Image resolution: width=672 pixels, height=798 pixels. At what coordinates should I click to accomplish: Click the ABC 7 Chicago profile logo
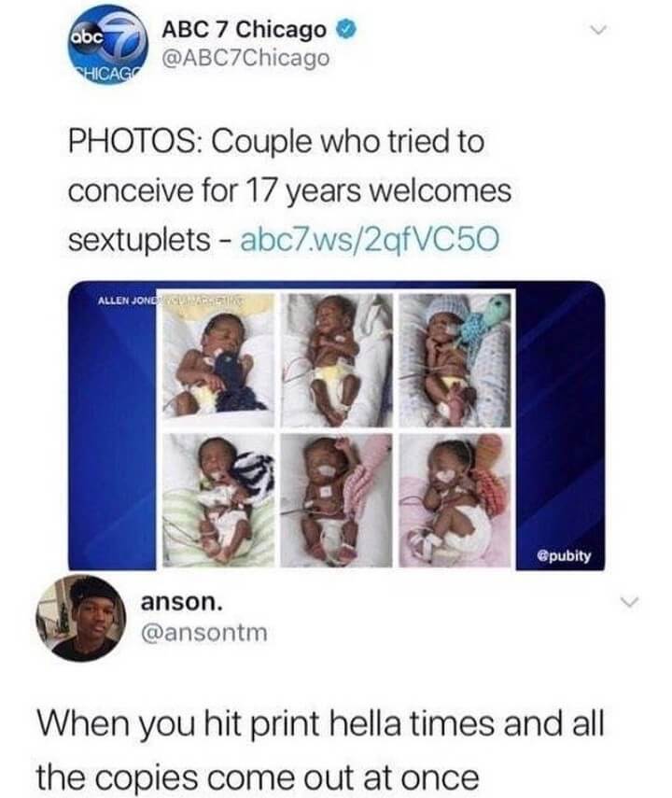pyautogui.click(x=108, y=45)
